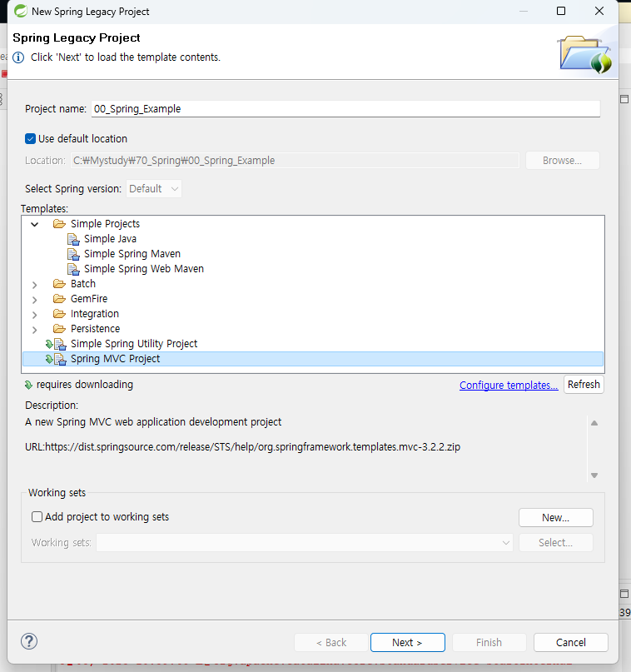Image resolution: width=631 pixels, height=672 pixels.
Task: Click the GemFire folder icon
Action: point(59,299)
